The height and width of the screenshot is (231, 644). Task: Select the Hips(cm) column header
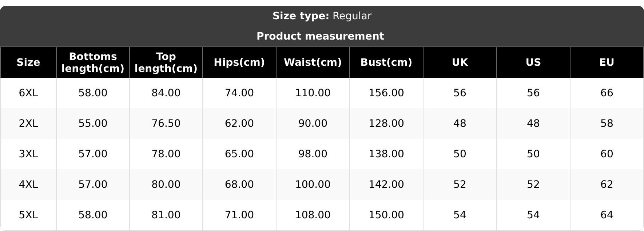click(239, 62)
